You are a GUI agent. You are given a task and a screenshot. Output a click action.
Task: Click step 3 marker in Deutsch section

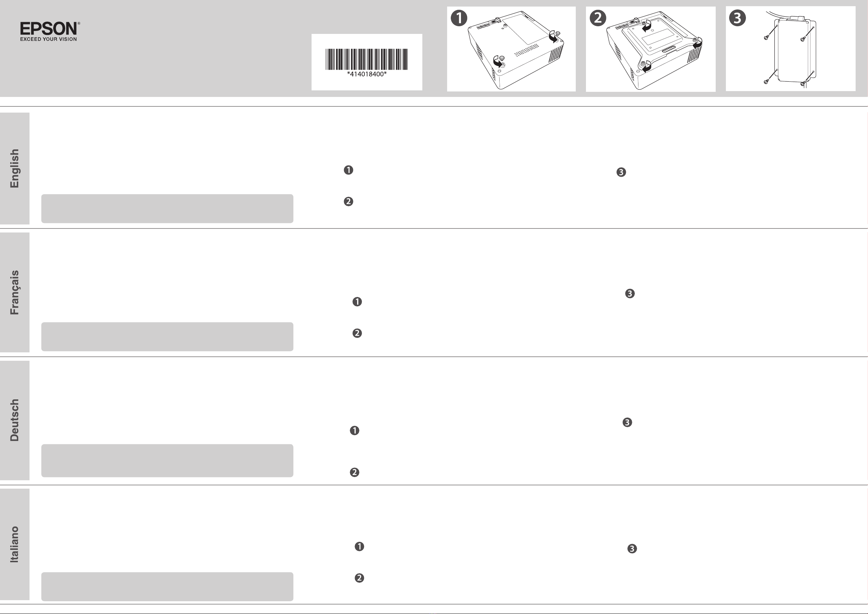[x=627, y=422]
